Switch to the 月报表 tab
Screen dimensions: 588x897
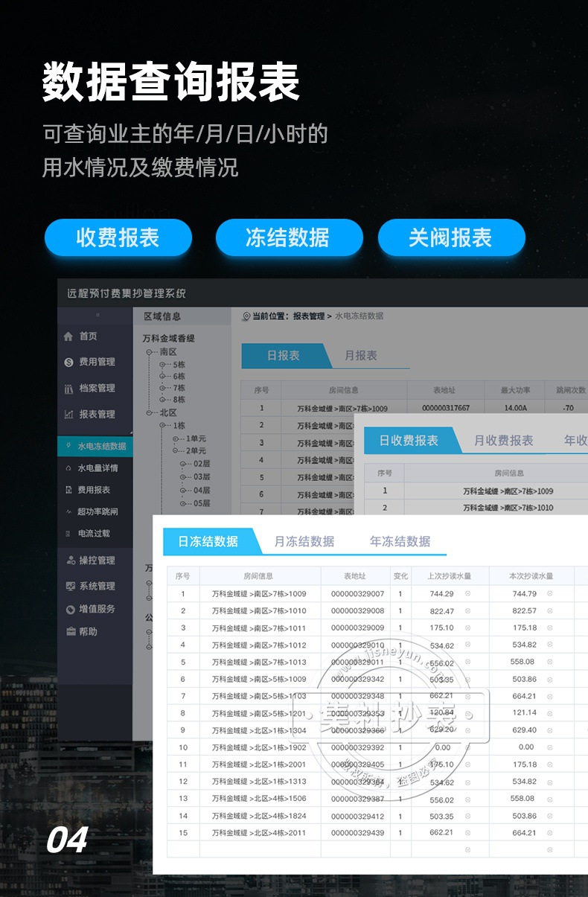coord(361,356)
